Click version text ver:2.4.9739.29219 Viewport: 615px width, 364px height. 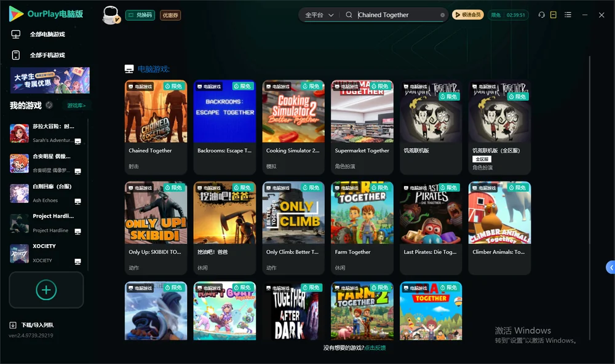coord(31,335)
